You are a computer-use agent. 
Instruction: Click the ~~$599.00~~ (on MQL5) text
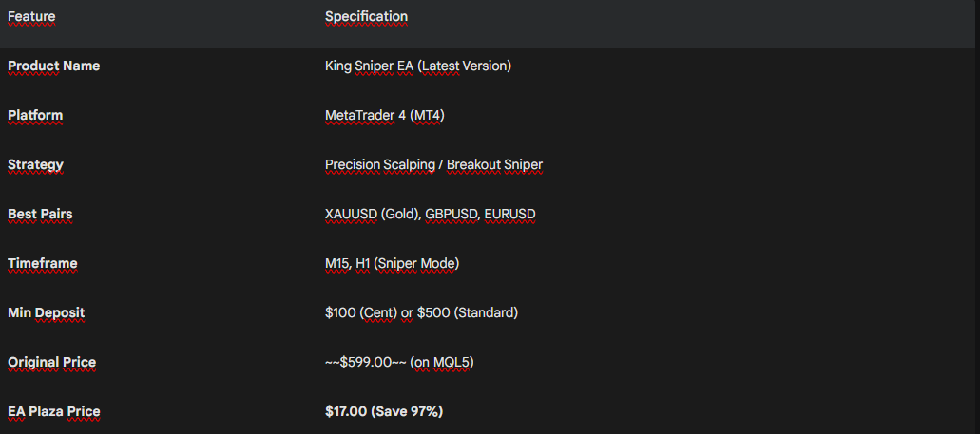pyautogui.click(x=399, y=362)
